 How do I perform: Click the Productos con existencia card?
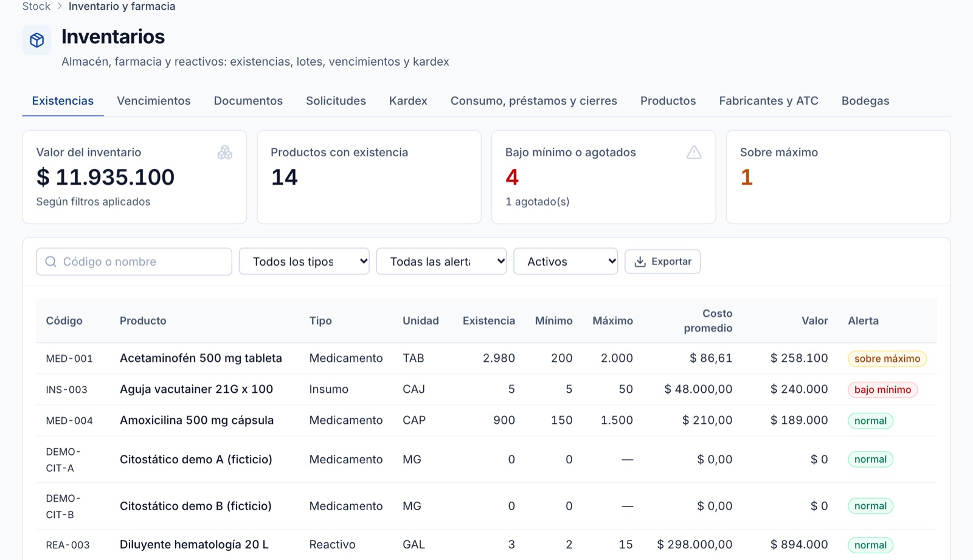point(369,177)
